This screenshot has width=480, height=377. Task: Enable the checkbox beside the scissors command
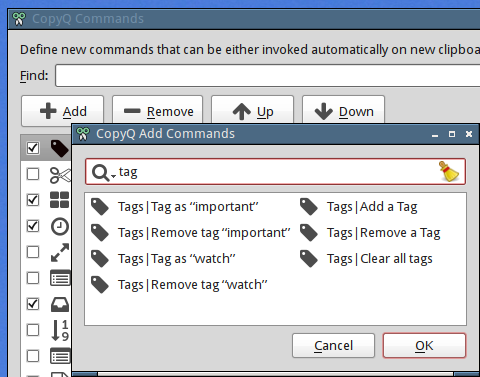(33, 174)
